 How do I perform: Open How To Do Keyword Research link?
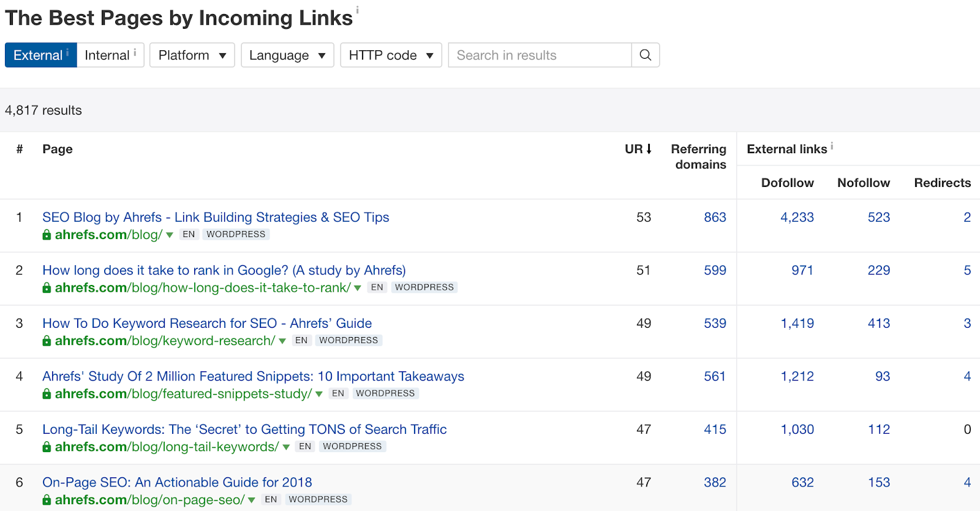pos(207,324)
